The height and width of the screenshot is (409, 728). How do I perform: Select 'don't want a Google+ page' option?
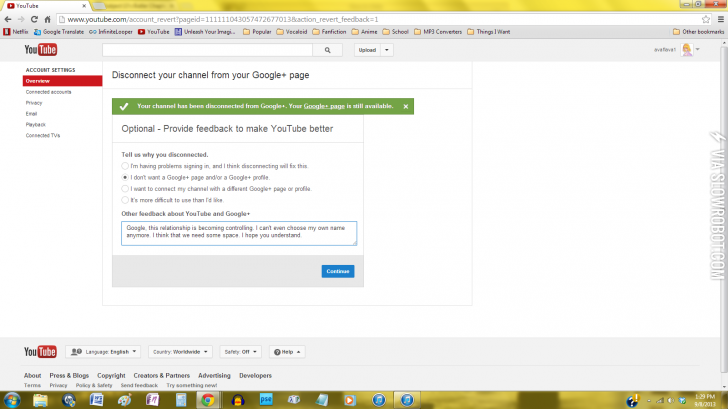125,177
